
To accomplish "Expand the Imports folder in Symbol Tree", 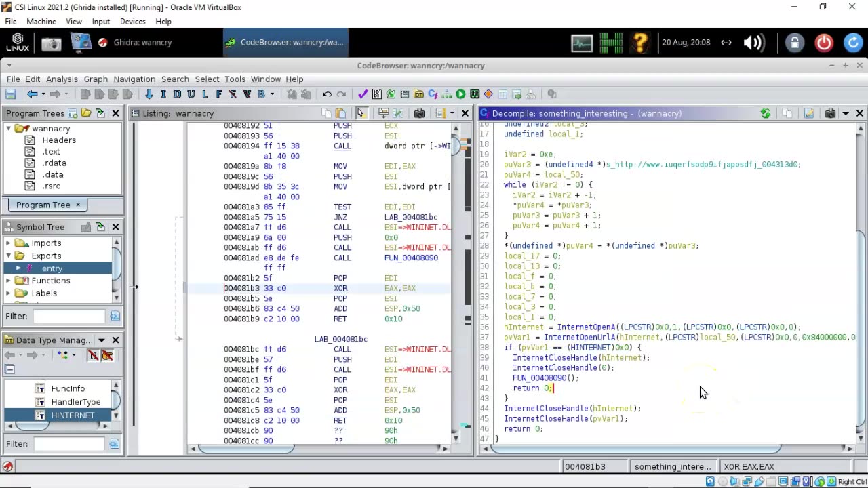I will pyautogui.click(x=8, y=243).
